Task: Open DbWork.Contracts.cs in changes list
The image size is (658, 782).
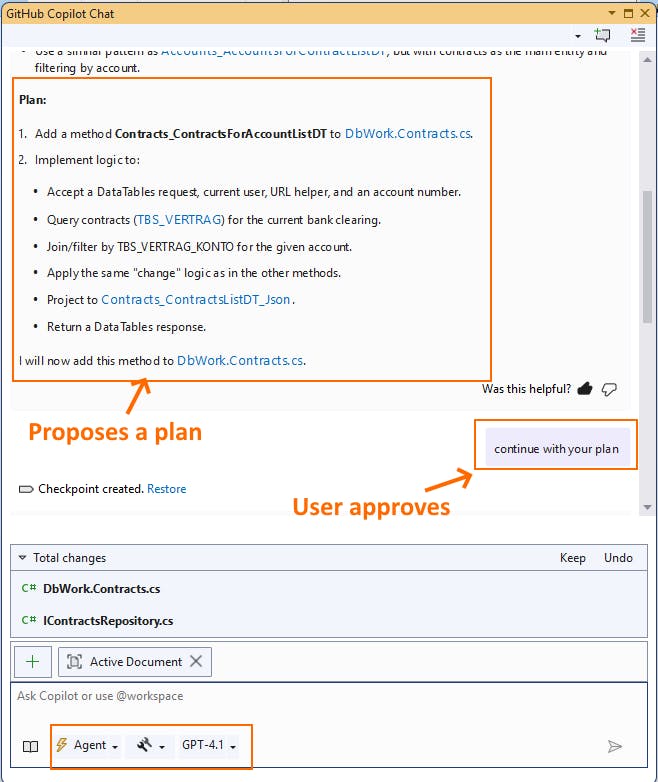Action: 101,589
